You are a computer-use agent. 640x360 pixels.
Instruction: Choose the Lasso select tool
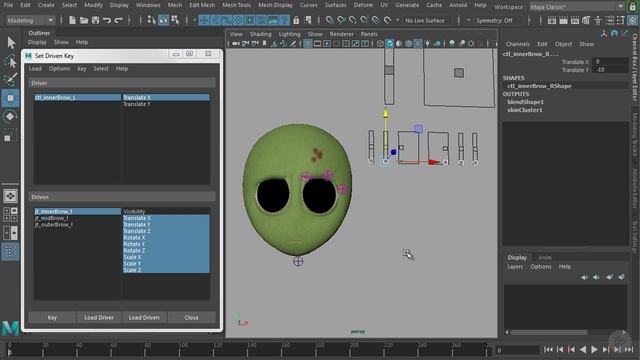(11, 61)
